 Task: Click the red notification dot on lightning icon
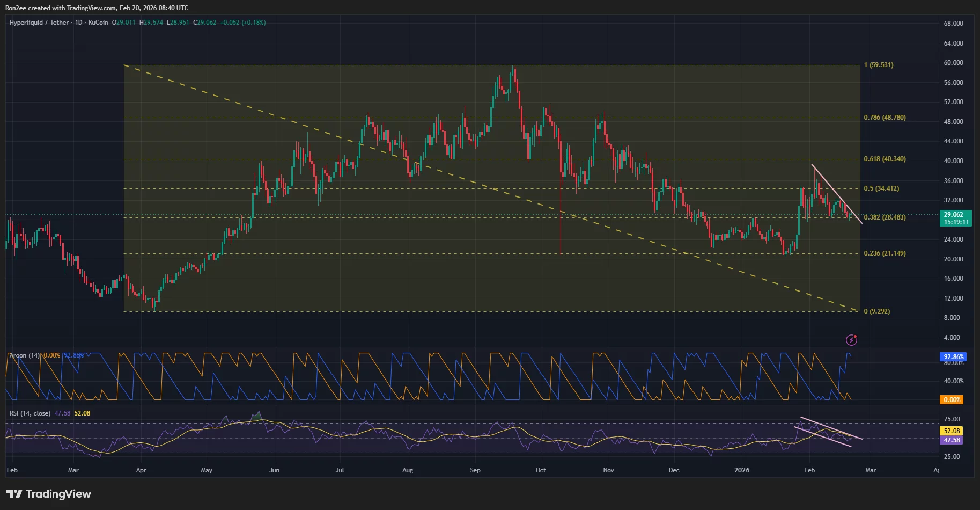point(855,336)
